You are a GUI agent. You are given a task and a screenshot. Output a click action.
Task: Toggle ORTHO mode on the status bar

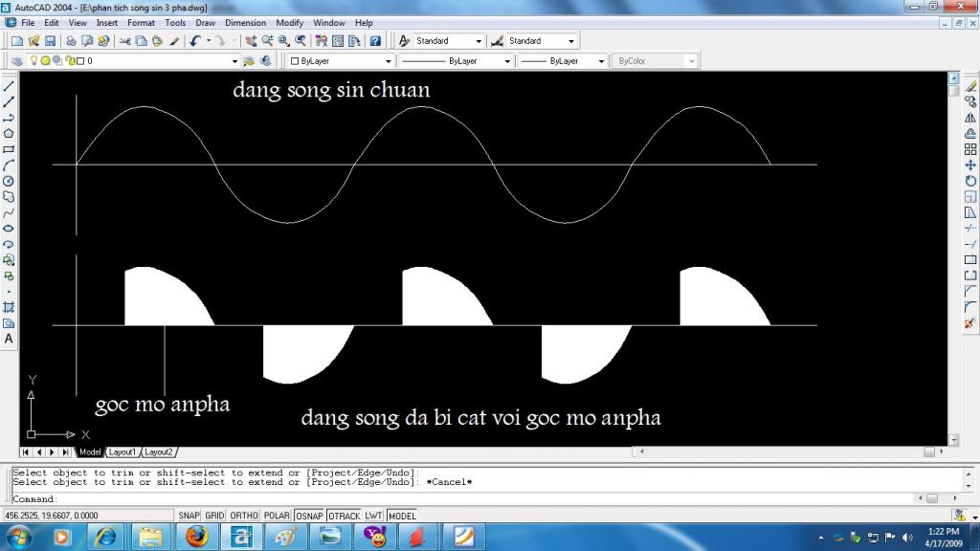[x=244, y=516]
